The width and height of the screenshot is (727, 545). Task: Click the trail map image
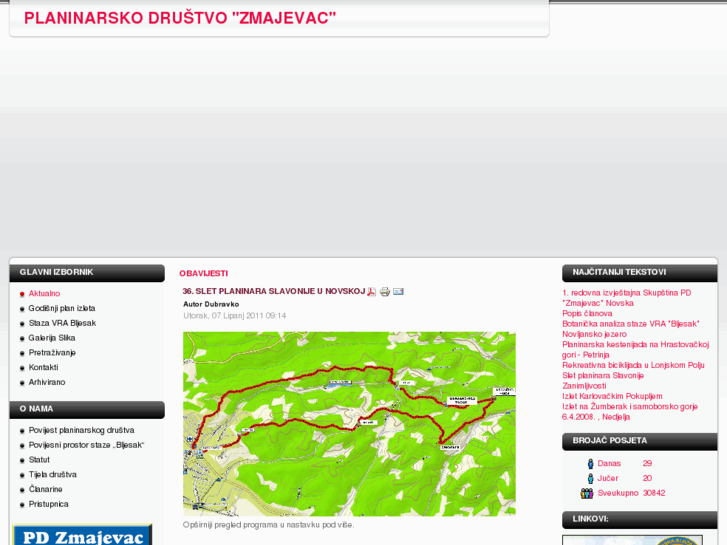(349, 424)
